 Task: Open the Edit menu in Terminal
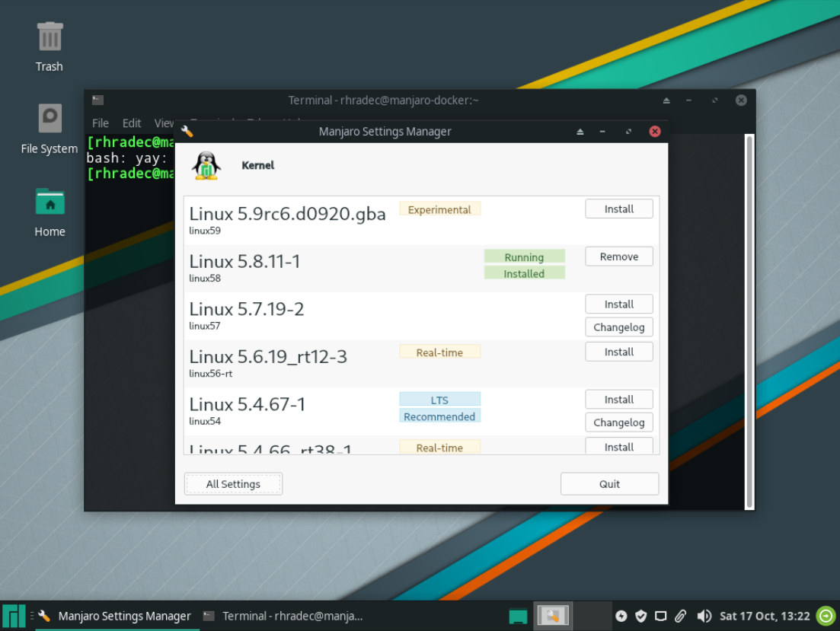[131, 123]
